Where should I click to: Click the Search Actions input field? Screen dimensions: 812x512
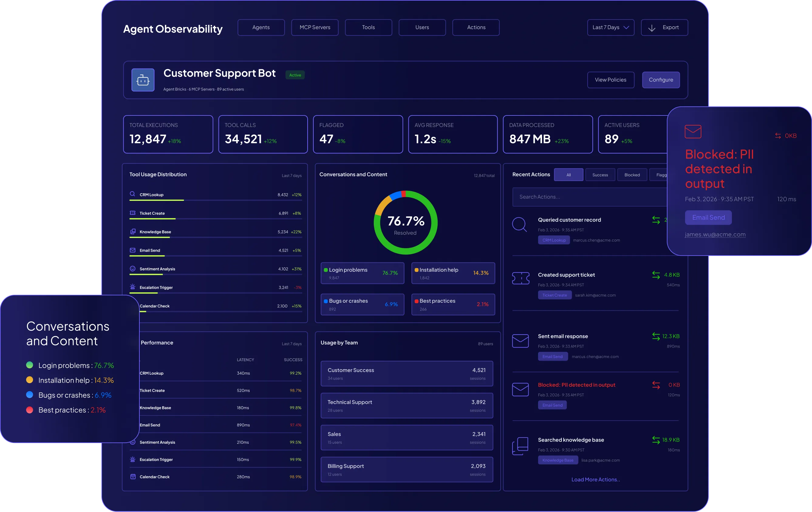tap(589, 197)
